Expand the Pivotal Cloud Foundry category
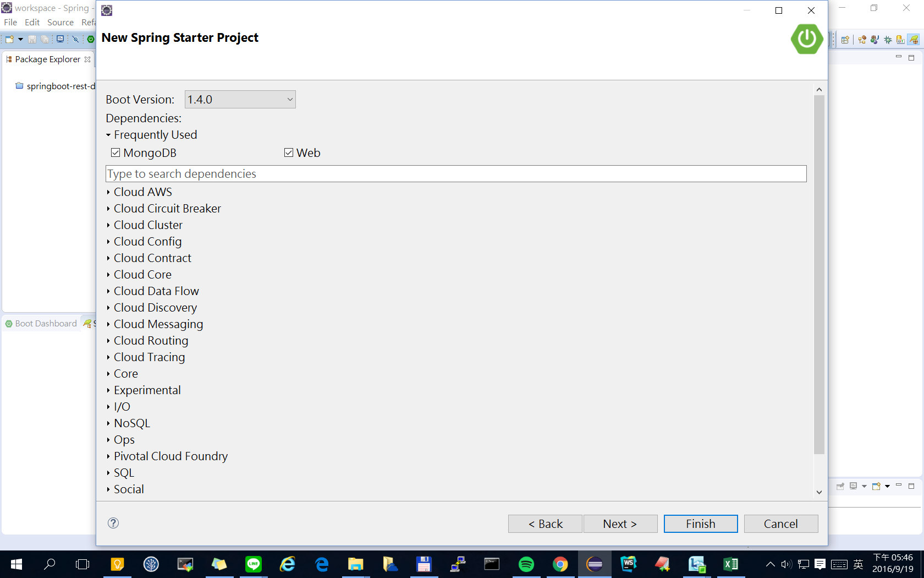 point(108,456)
